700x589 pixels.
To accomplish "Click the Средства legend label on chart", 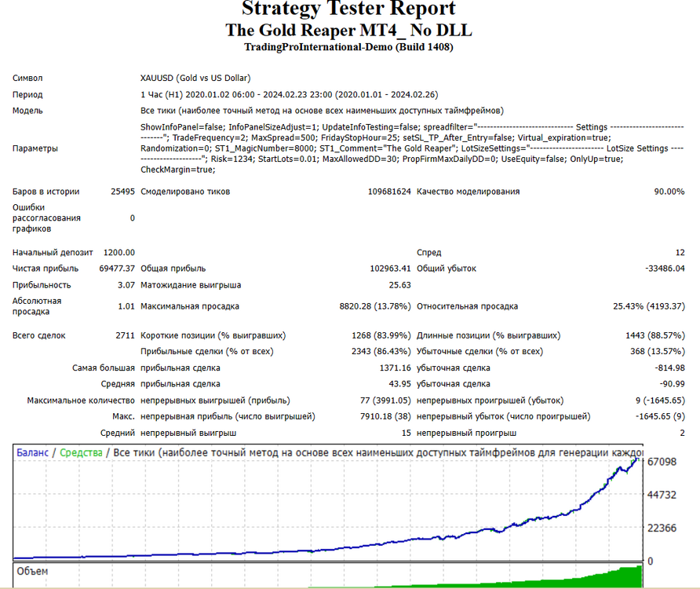I will click(x=81, y=452).
